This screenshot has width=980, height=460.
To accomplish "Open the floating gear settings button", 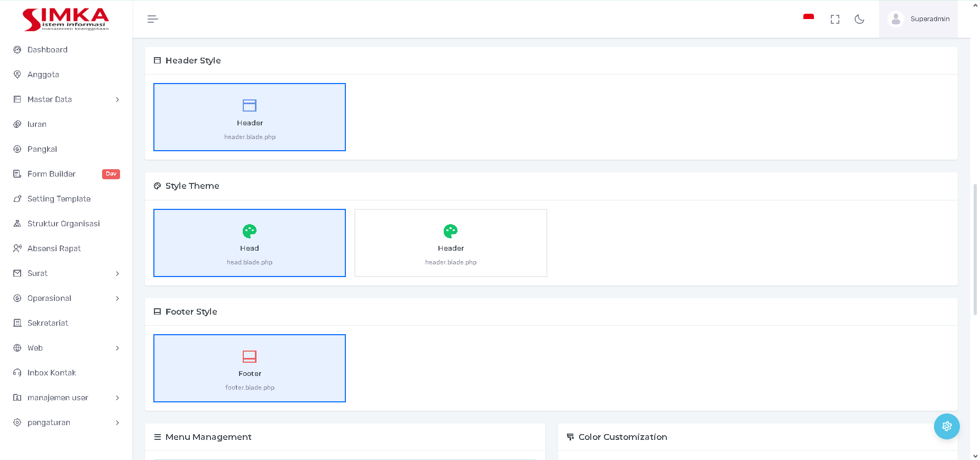I will point(946,426).
